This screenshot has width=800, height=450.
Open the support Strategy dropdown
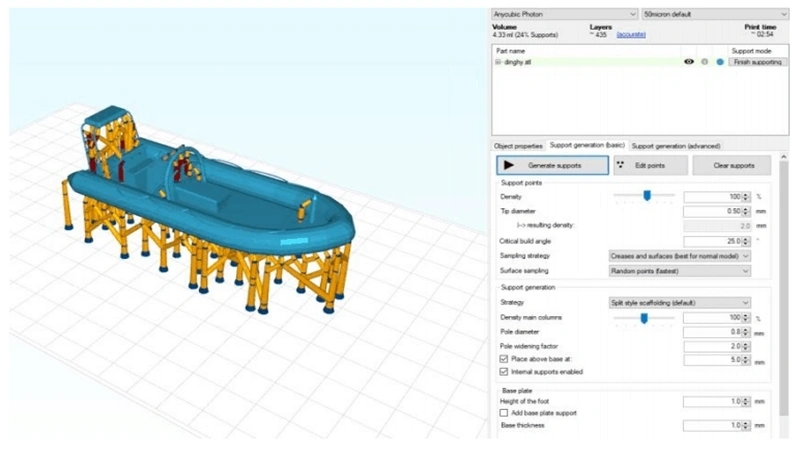[680, 303]
